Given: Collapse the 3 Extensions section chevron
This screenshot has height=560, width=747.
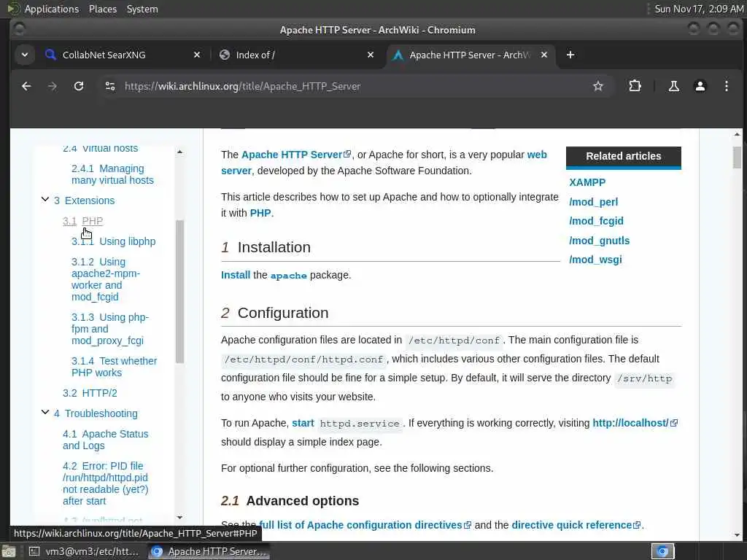Looking at the screenshot, I should click(45, 200).
